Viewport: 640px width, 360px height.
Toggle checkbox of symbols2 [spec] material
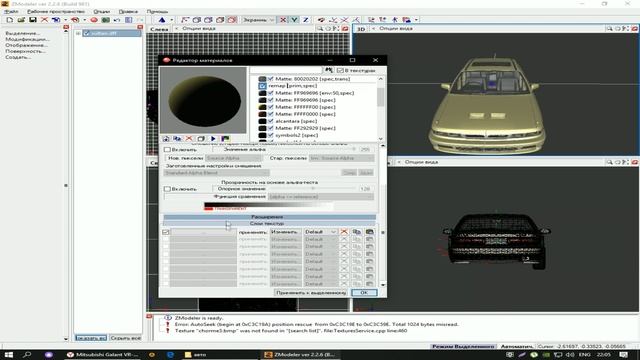(271, 135)
